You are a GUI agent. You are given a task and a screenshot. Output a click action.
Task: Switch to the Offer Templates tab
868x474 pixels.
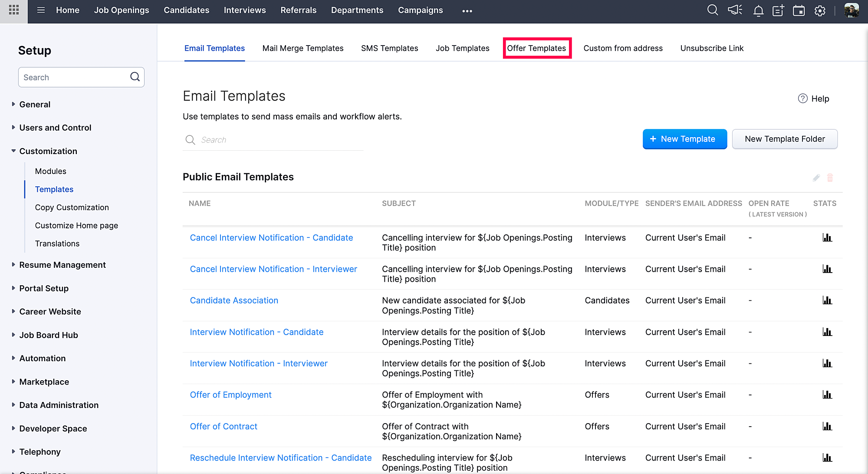coord(536,48)
